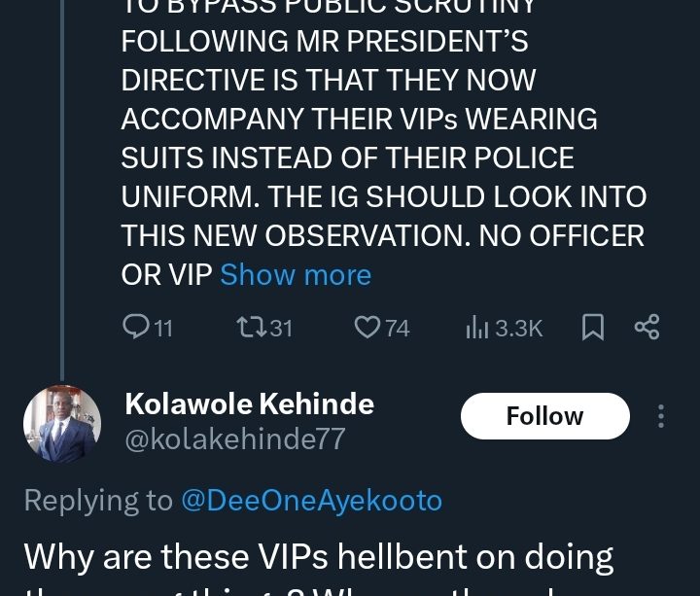Click the vertical thread line beside the post
The height and width of the screenshot is (596, 700).
[x=64, y=194]
